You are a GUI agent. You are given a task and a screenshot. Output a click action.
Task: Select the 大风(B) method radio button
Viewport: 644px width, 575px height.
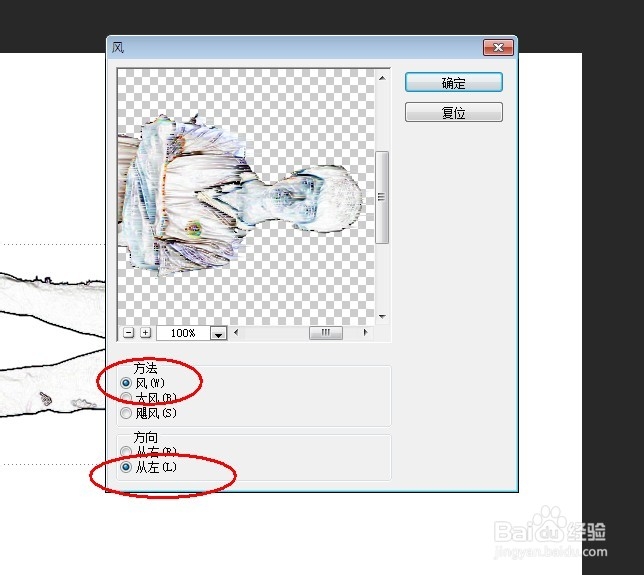click(x=126, y=398)
